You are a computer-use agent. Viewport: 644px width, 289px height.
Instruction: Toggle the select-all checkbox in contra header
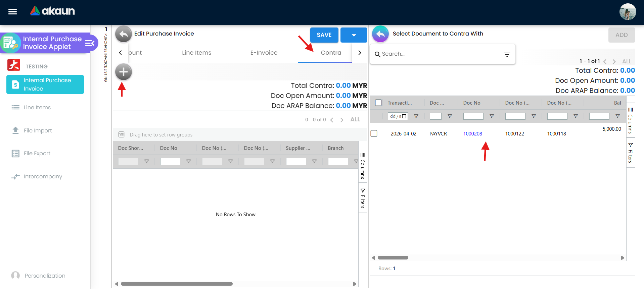(x=378, y=103)
